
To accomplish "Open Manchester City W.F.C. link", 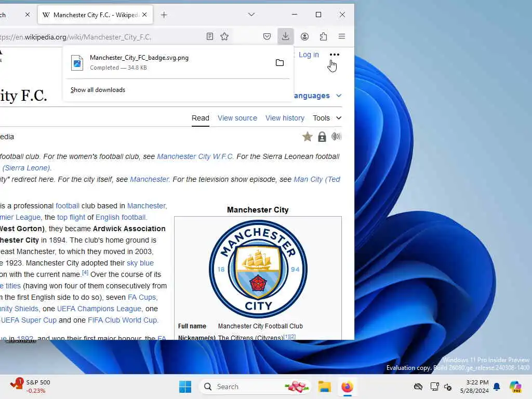I will [195, 156].
